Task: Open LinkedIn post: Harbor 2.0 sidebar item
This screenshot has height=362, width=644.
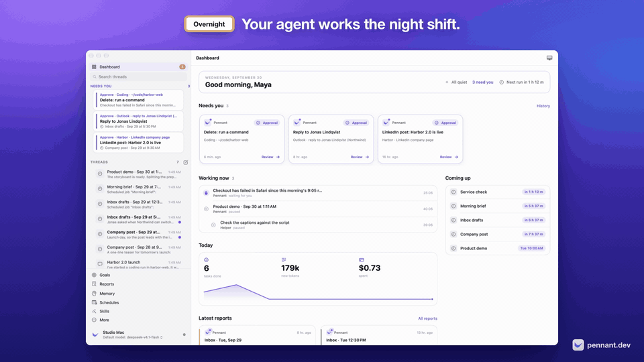Action: [138, 142]
